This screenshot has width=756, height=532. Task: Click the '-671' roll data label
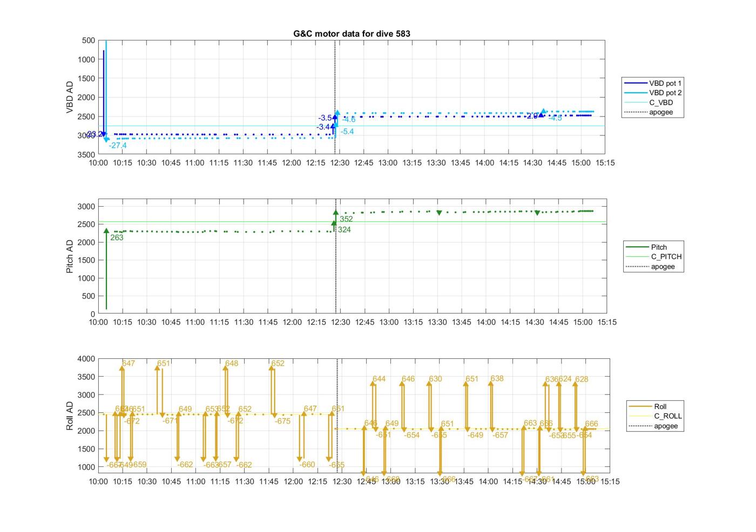coord(171,420)
